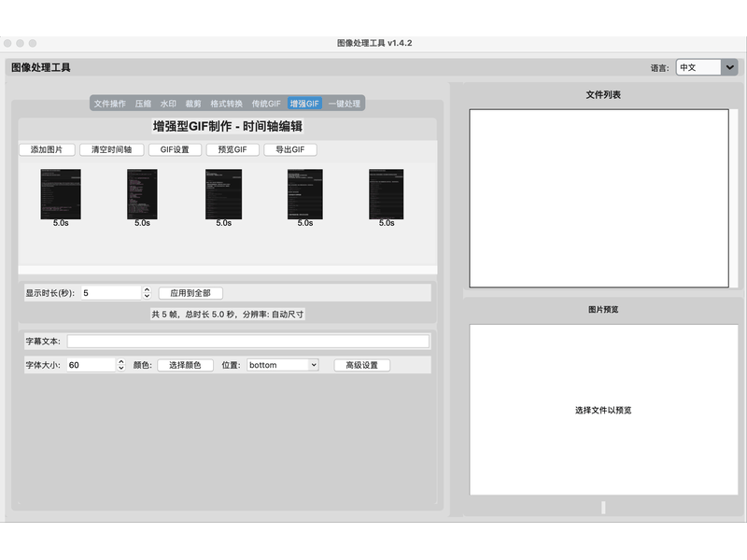Viewport: 747px width, 560px height.
Task: Click 清空时间轴 to clear timeline
Action: click(111, 149)
